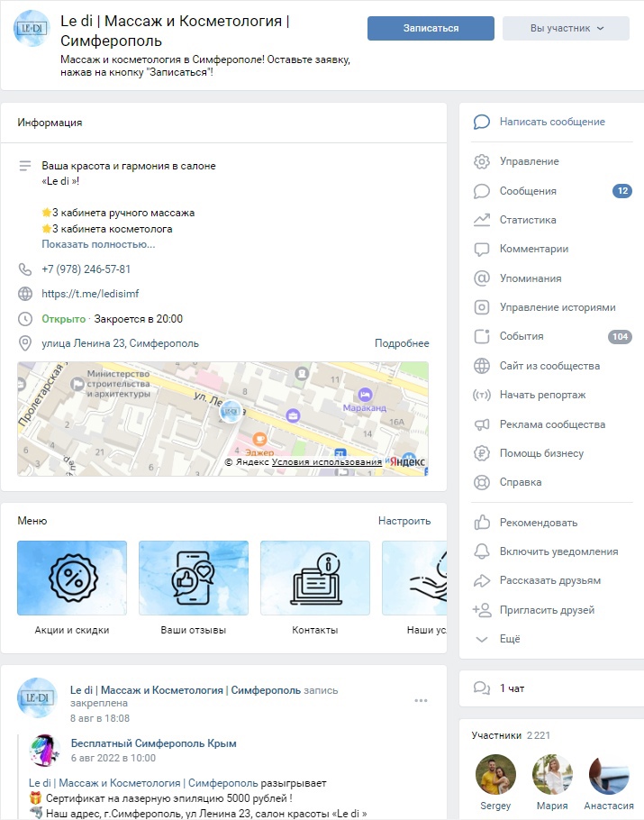This screenshot has width=644, height=820.
Task: Click the Включить уведомления bell icon
Action: tap(482, 551)
